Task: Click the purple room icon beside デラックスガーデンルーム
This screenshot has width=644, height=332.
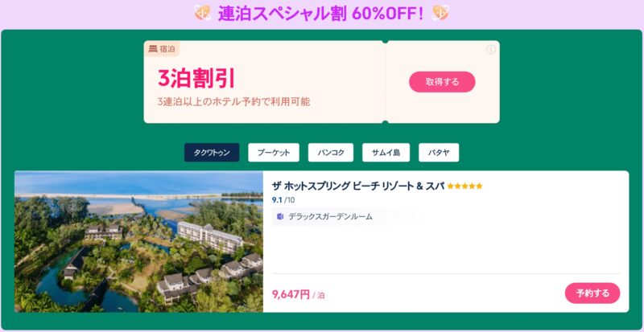Action: [280, 217]
